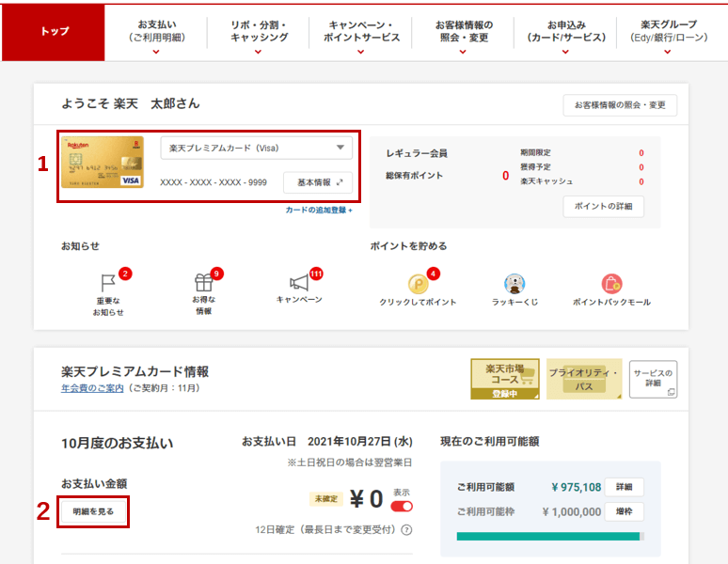Click the クリックしてポイント coin icon
The width and height of the screenshot is (728, 564).
tap(418, 283)
